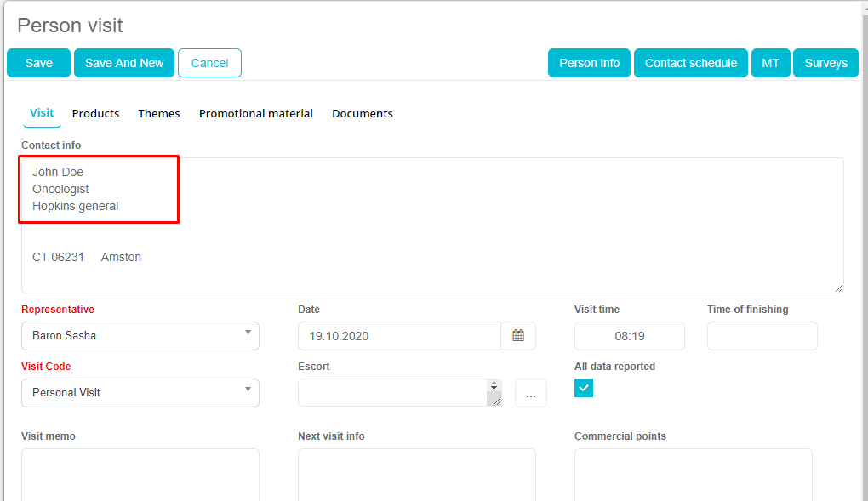Open Person info
The image size is (868, 501).
589,63
